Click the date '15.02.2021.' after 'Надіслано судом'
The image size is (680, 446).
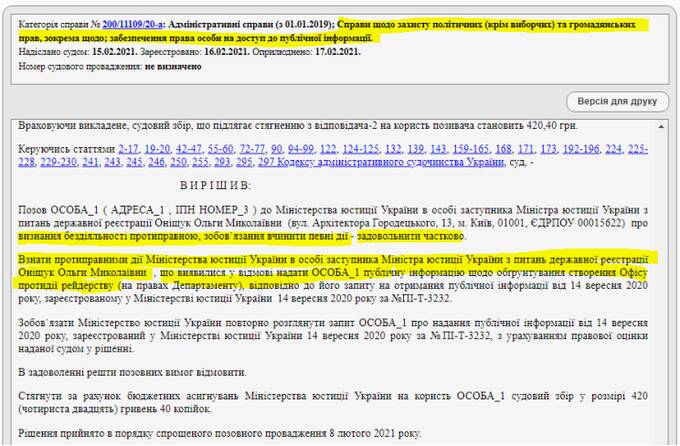coord(115,52)
